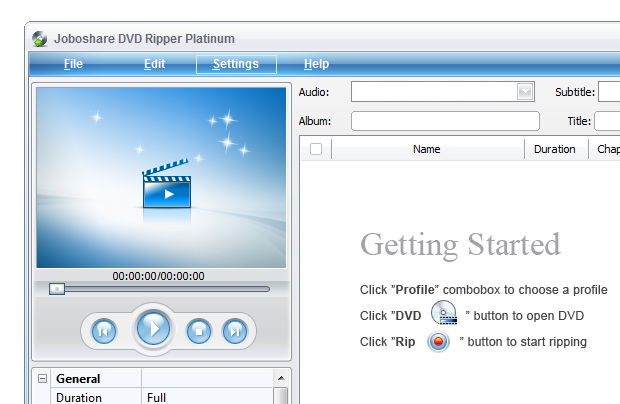The image size is (620, 404).
Task: Click the Name column header
Action: click(427, 149)
